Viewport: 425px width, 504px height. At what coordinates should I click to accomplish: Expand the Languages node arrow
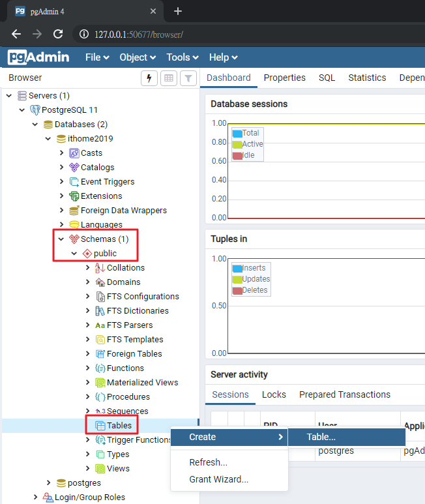pyautogui.click(x=62, y=225)
